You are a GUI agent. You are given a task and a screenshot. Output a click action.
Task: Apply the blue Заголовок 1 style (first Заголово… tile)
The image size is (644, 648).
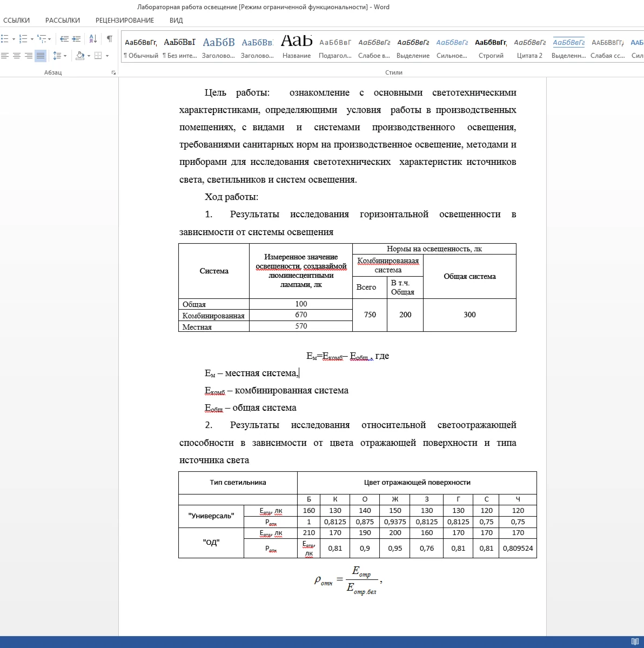tap(218, 48)
